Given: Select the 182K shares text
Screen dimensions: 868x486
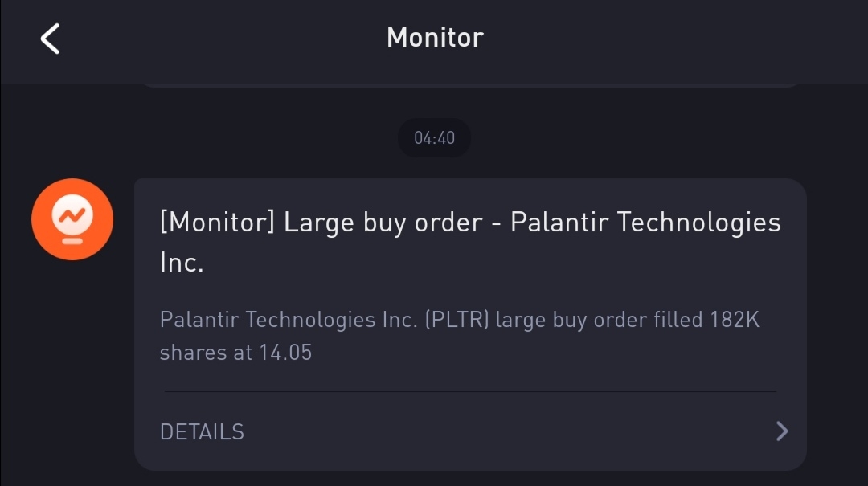Looking at the screenshot, I should (x=734, y=320).
